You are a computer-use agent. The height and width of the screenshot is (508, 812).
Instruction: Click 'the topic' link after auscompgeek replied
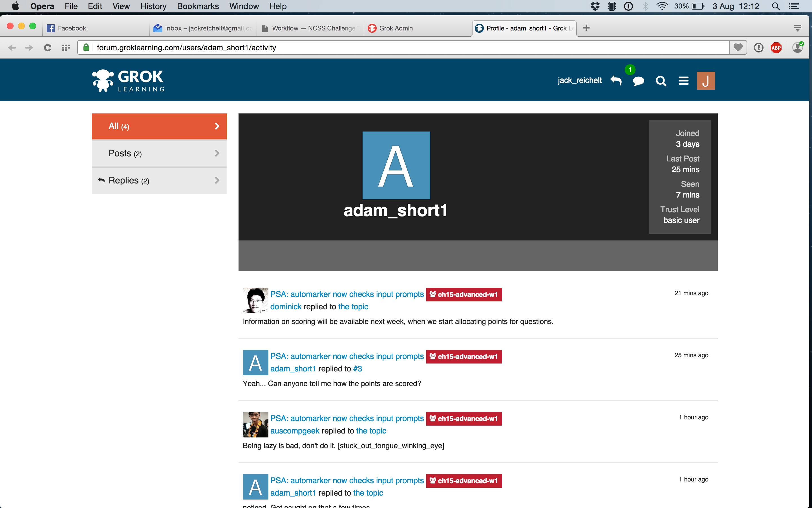tap(371, 431)
